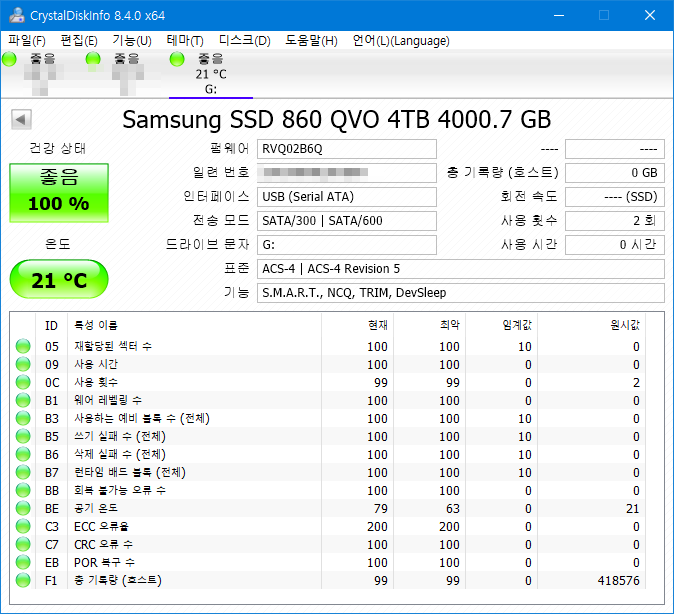Open the 기능(U) menu
Image resolution: width=674 pixels, height=614 pixels.
coord(132,41)
